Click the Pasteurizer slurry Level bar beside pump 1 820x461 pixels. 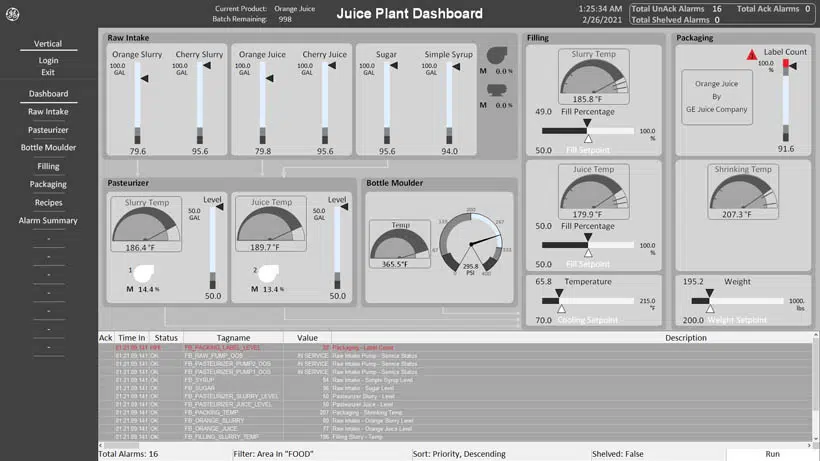(212, 248)
